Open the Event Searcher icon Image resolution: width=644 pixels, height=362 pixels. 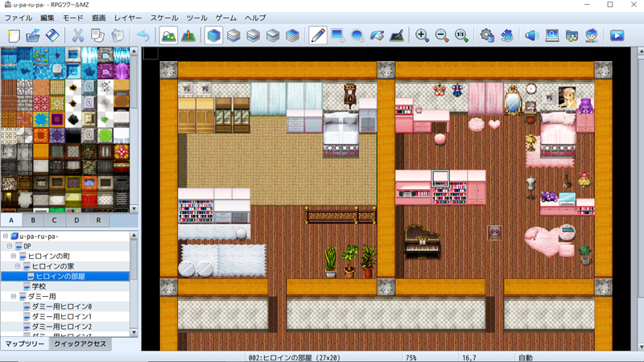point(552,35)
